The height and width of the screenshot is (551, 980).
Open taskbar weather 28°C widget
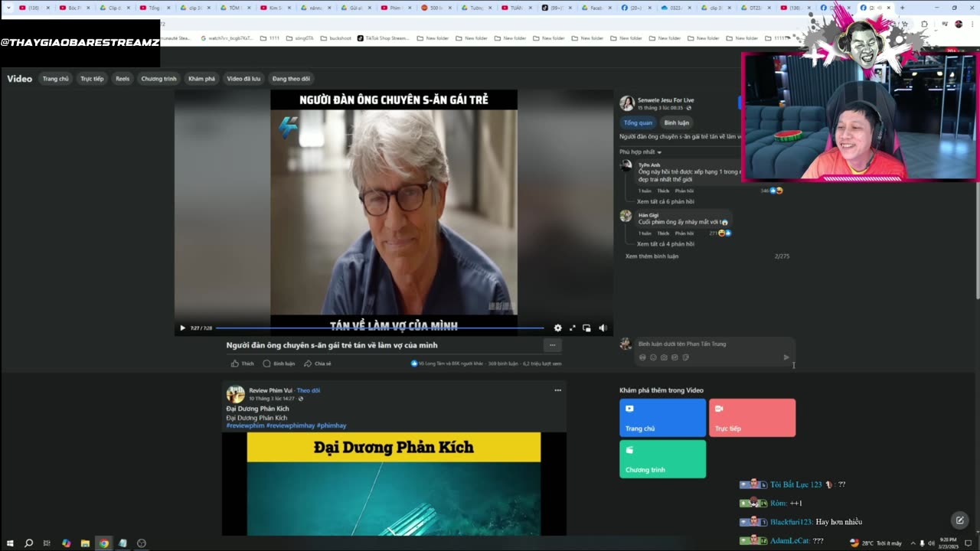(876, 543)
